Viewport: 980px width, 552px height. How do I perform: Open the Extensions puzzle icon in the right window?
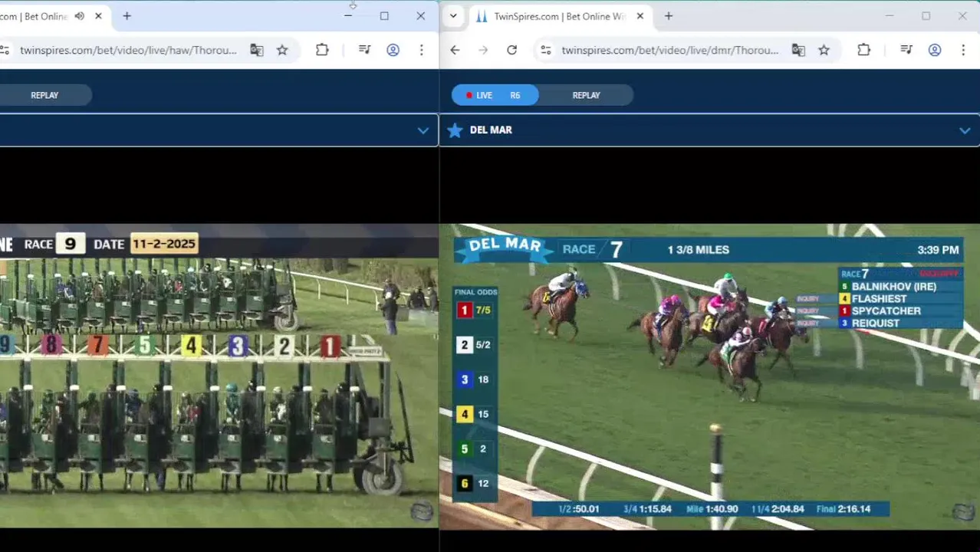tap(863, 50)
